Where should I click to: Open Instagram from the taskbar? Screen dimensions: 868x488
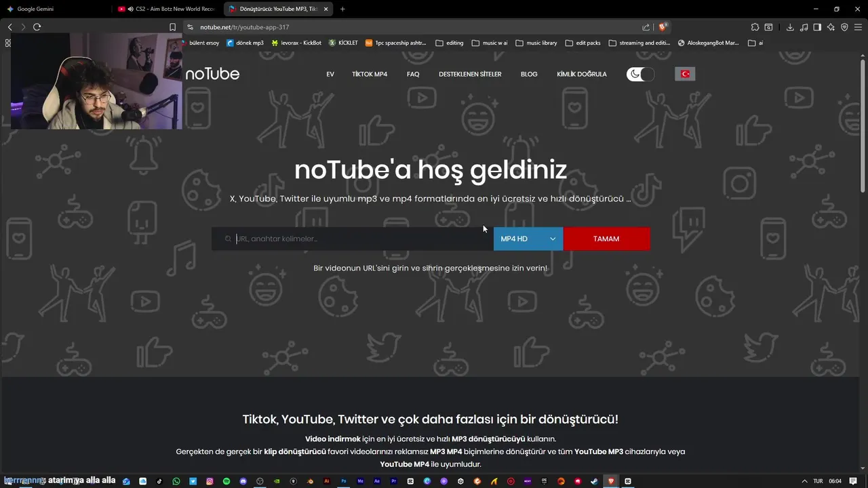[210, 481]
